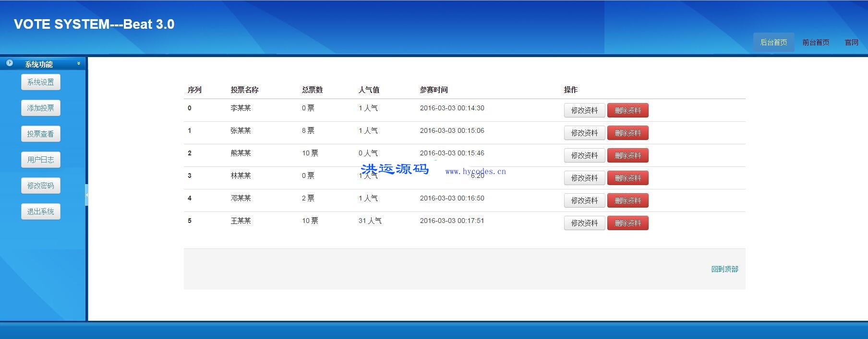The width and height of the screenshot is (868, 339).
Task: Click the 操作 column header
Action: point(570,90)
